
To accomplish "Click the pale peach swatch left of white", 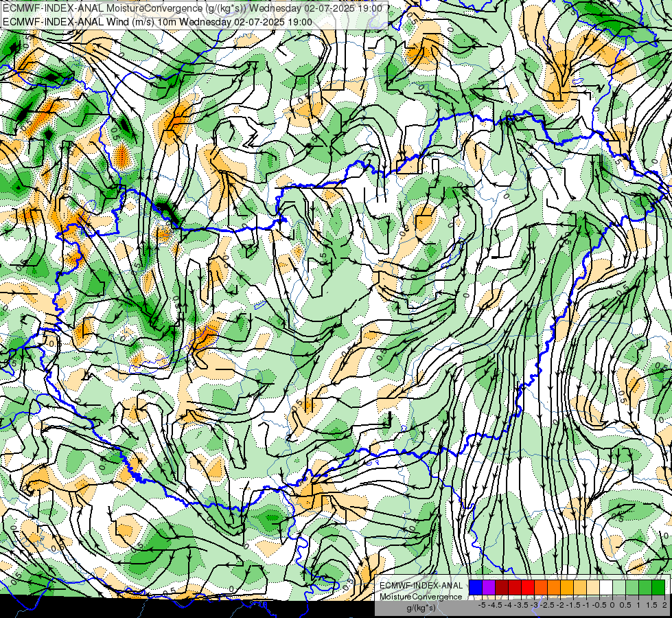I will [x=593, y=587].
